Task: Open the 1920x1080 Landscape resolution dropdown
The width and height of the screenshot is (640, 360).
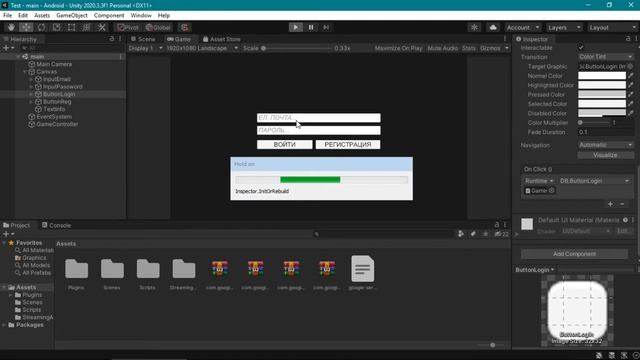Action: pyautogui.click(x=202, y=48)
